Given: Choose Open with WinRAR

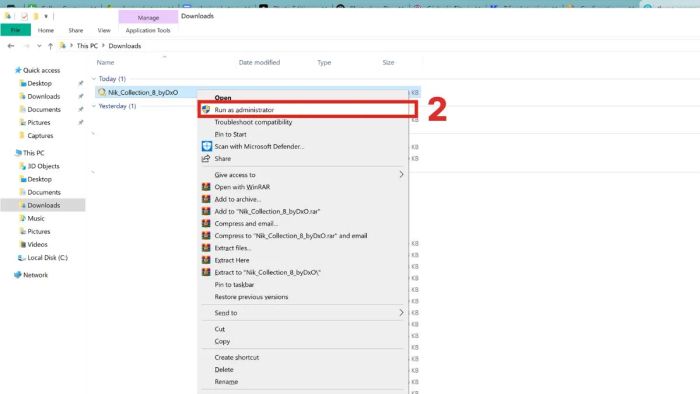Looking at the screenshot, I should click(x=303, y=187).
